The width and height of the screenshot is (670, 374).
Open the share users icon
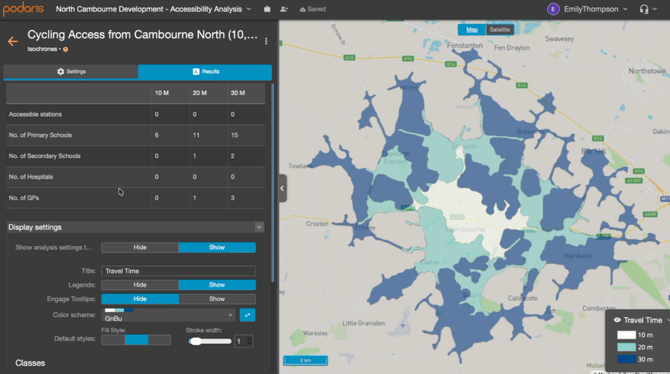pyautogui.click(x=284, y=9)
